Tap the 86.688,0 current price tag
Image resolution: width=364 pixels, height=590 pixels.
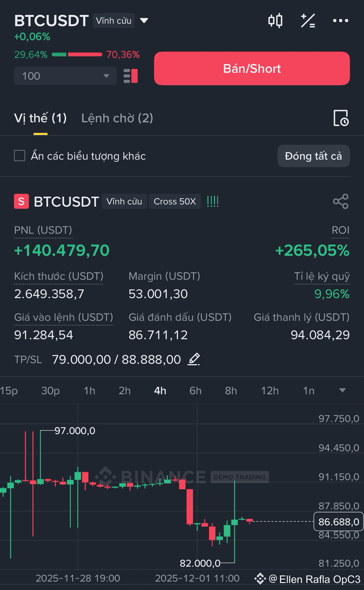(339, 522)
